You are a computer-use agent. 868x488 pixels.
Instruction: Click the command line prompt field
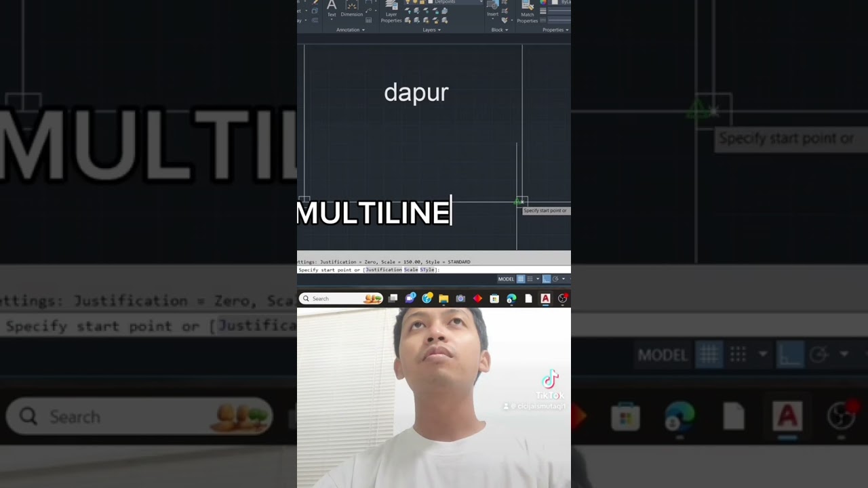tap(434, 270)
